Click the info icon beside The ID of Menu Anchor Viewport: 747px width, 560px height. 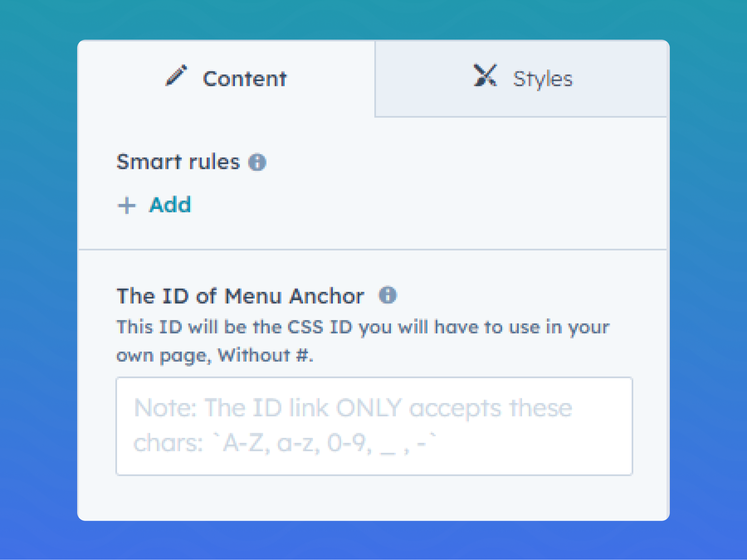click(388, 295)
